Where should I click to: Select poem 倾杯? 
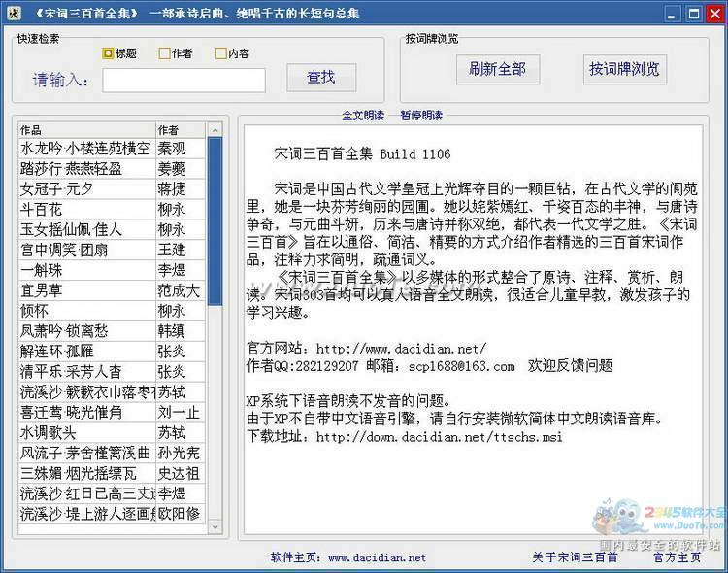point(86,311)
